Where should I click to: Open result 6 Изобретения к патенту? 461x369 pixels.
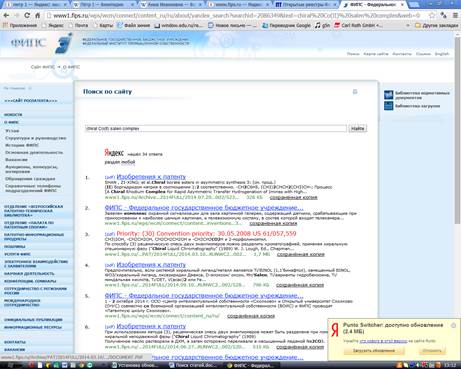click(151, 326)
